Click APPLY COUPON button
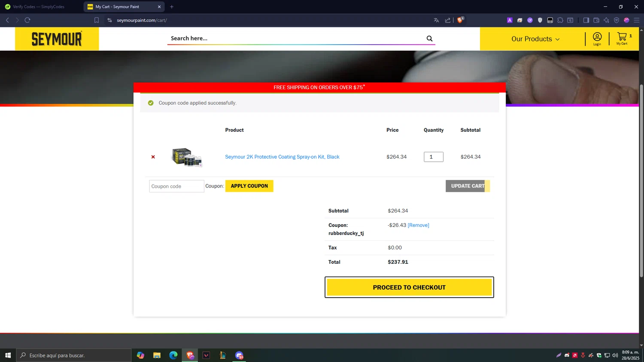This screenshot has height=362, width=644. tap(249, 186)
